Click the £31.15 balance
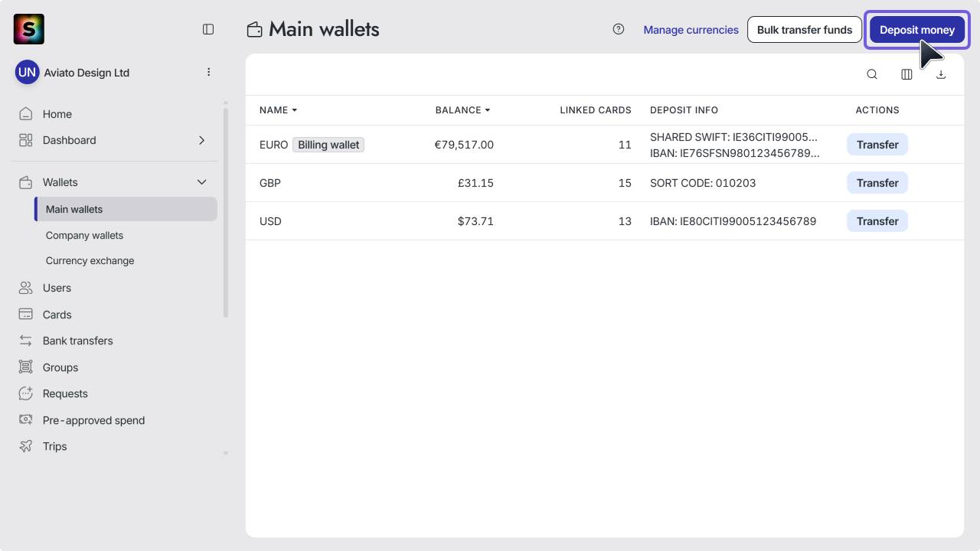Viewport: 980px width, 551px height. [475, 183]
